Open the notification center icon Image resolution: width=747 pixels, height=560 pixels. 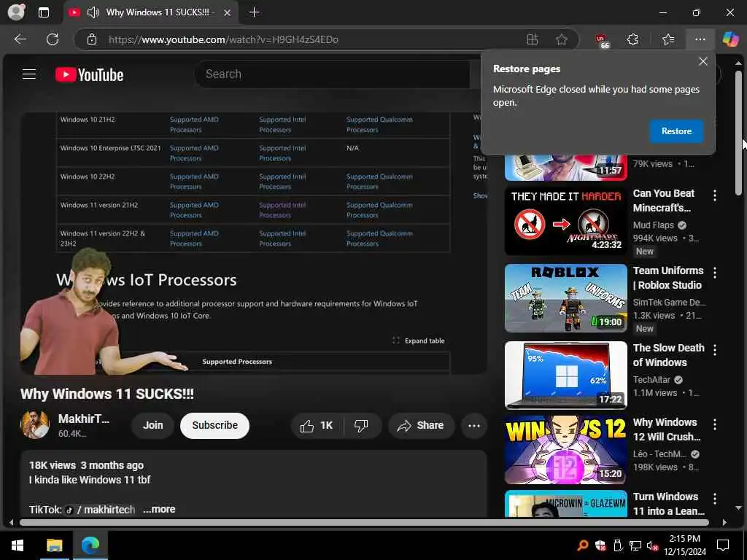click(723, 545)
